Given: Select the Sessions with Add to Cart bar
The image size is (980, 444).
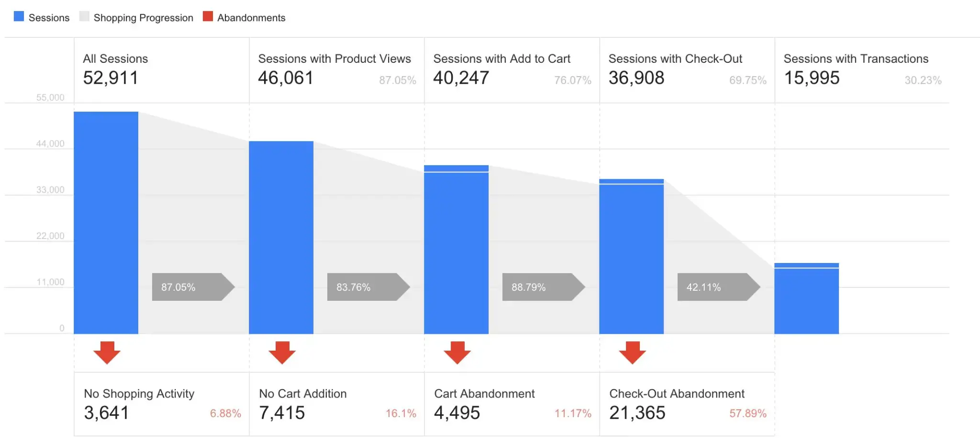Looking at the screenshot, I should click(x=456, y=249).
